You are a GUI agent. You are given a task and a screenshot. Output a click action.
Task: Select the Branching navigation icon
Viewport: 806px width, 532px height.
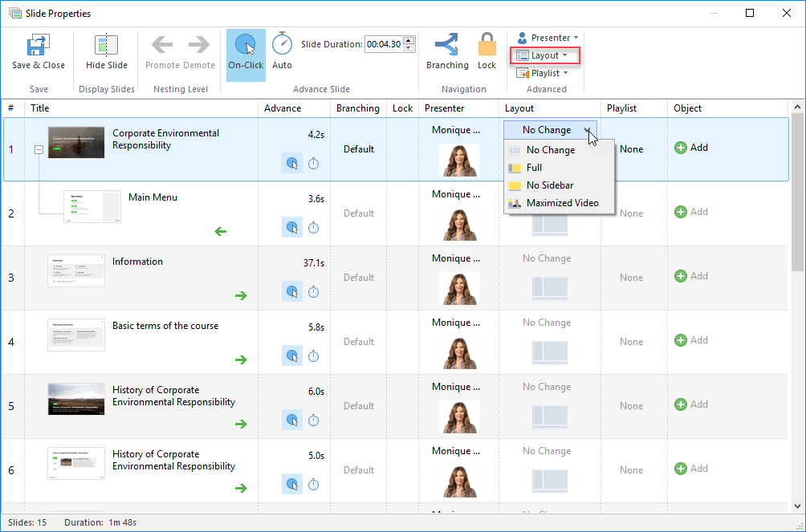click(x=447, y=46)
